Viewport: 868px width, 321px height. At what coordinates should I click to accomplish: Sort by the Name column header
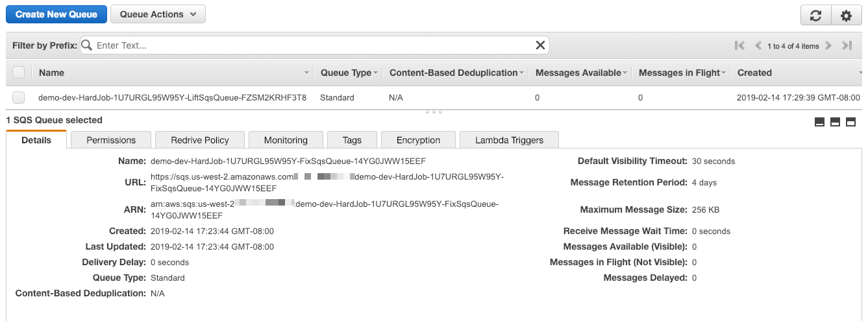click(x=51, y=73)
